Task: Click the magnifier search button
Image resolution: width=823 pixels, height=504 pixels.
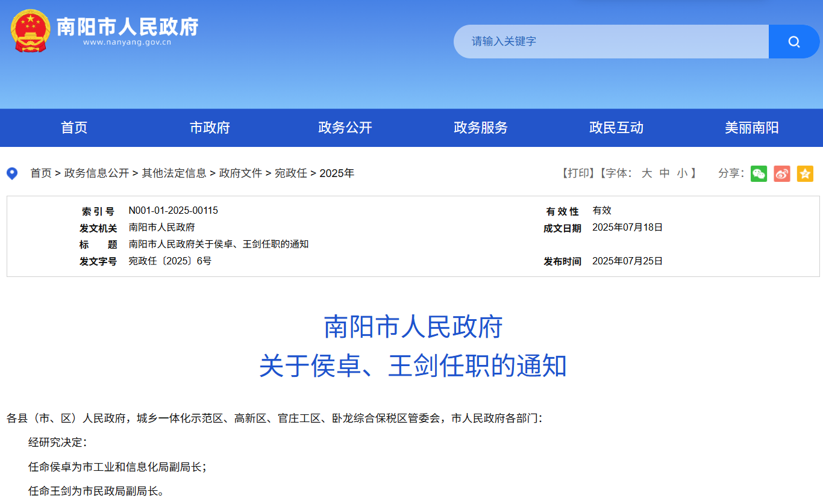Action: point(793,42)
